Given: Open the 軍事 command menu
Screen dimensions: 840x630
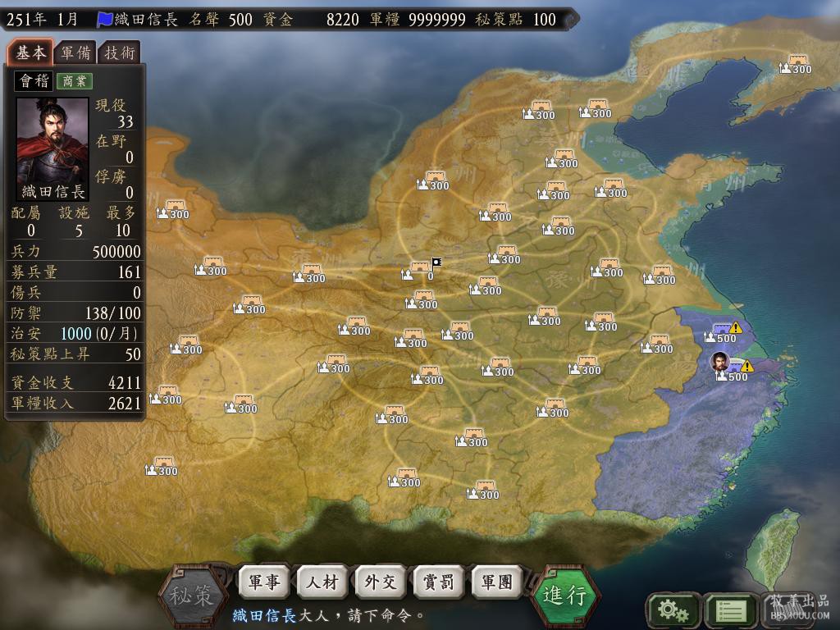Looking at the screenshot, I should tap(264, 582).
